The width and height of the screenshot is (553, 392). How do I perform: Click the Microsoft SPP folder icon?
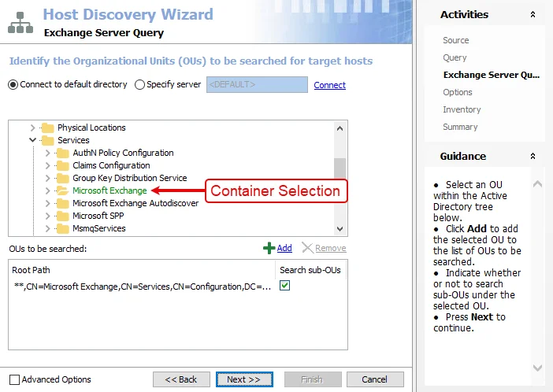point(63,216)
